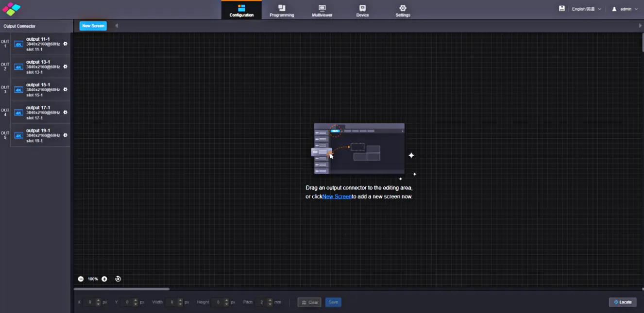This screenshot has height=313, width=644.
Task: Click the save disk icon in header
Action: [561, 9]
